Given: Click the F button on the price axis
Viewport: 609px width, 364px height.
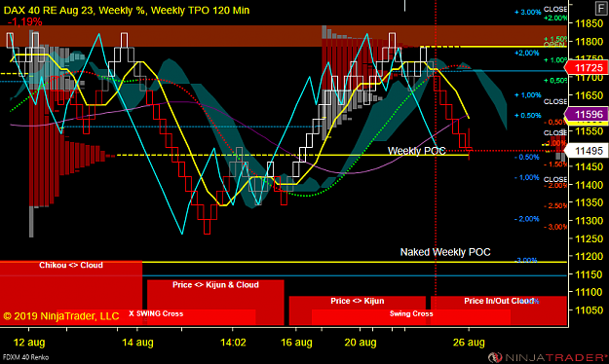Looking at the screenshot, I should tap(601, 8).
